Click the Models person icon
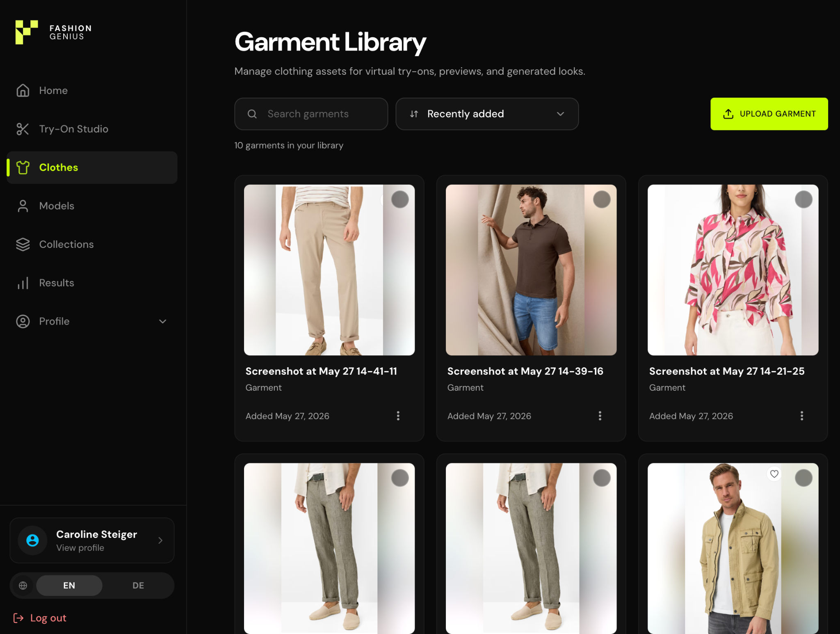This screenshot has height=634, width=840. tap(23, 206)
